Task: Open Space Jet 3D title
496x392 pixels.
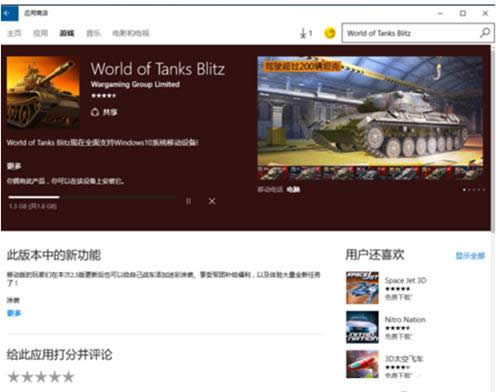Action: (x=405, y=280)
